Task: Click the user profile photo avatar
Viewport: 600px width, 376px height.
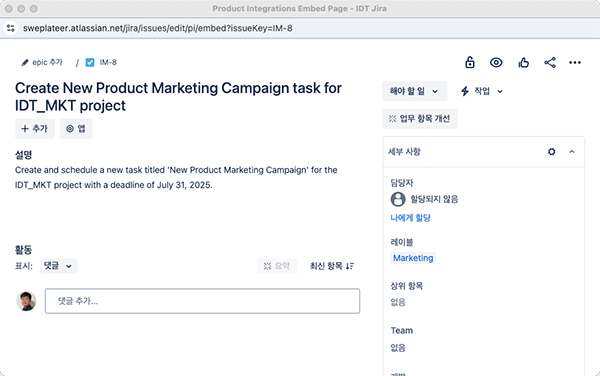Action: [x=26, y=301]
